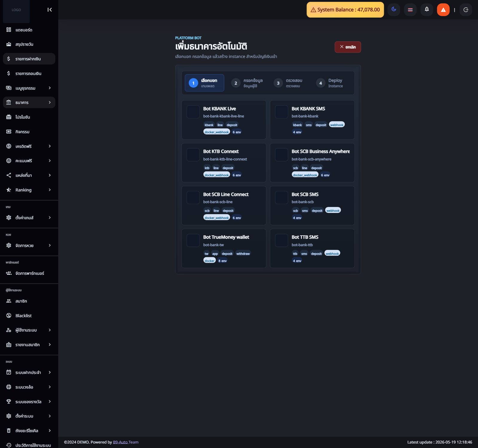Choose the Bot KTB Connext card
This screenshot has width=478, height=448.
224,162
